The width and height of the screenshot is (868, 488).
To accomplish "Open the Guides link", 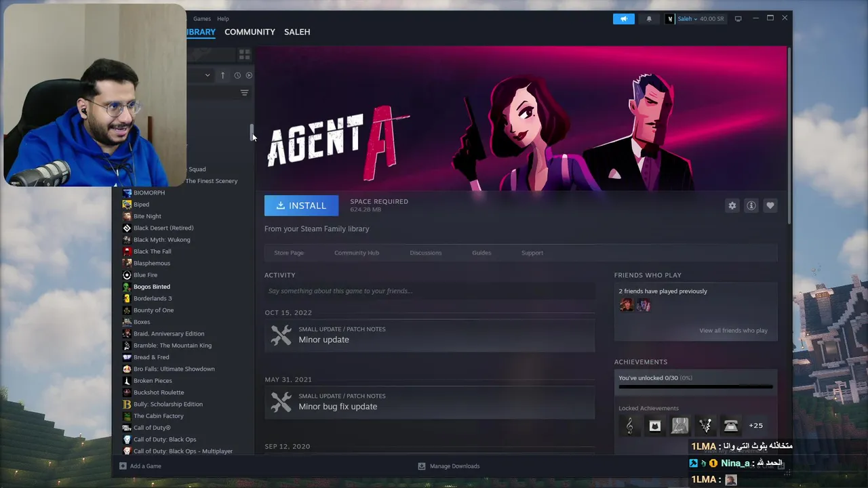I will tap(481, 253).
